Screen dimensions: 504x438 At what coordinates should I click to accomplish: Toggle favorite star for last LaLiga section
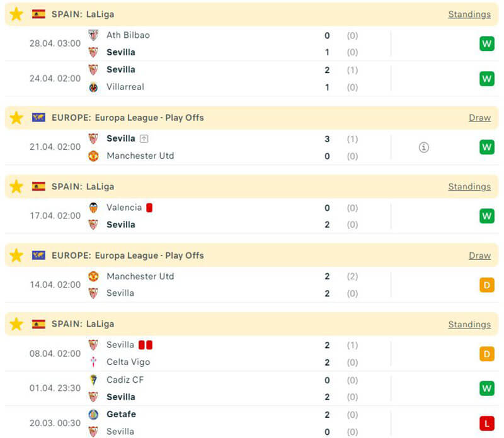pos(16,324)
